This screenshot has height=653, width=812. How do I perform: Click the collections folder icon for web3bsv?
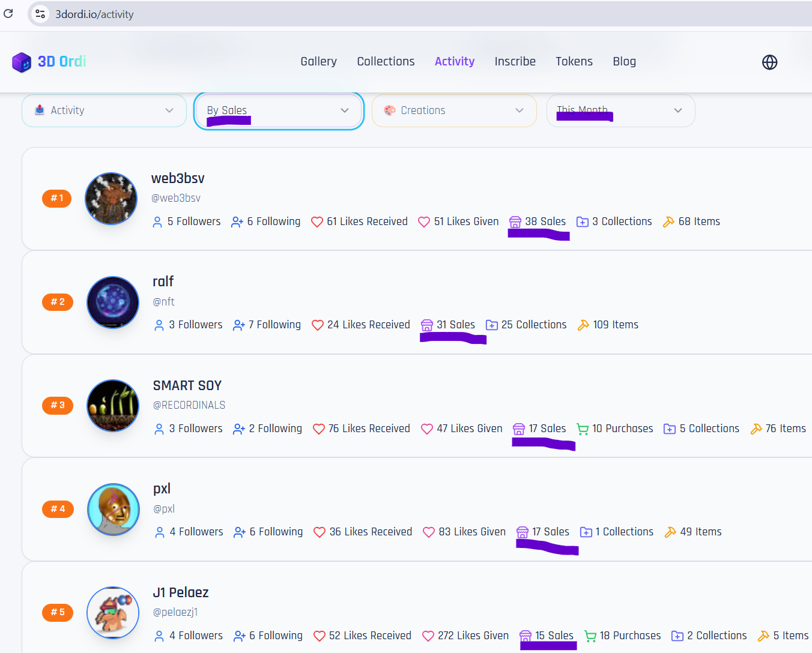(x=583, y=222)
